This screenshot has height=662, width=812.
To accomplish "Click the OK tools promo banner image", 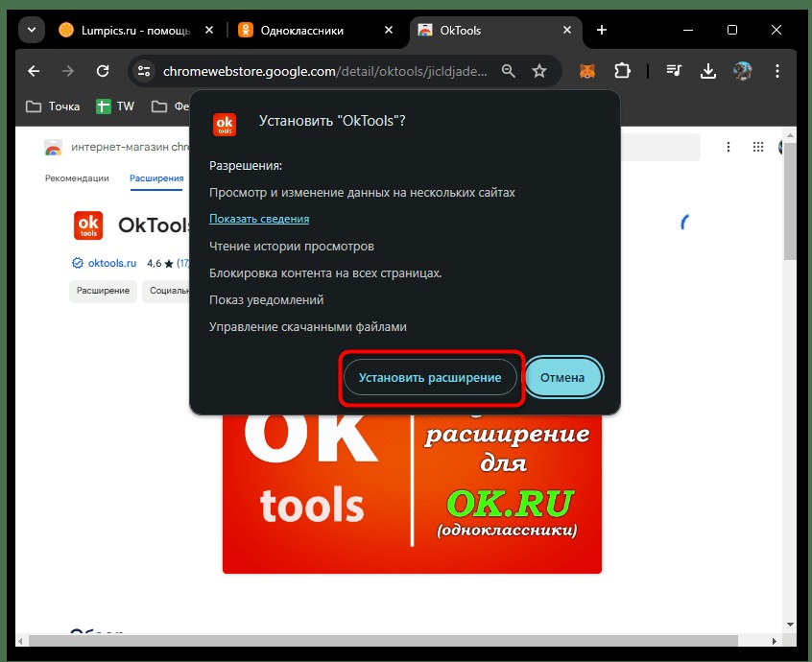I will 412,494.
